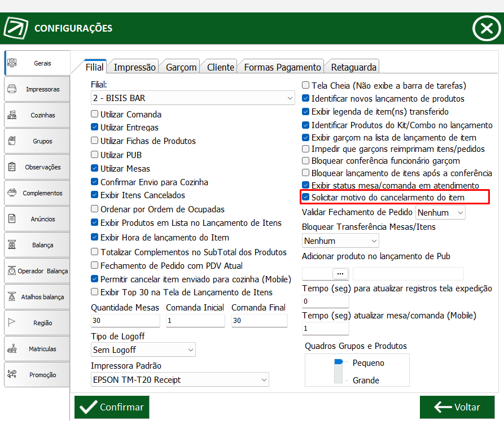Image resolution: width=504 pixels, height=424 pixels.
Task: Click tempo atualizar tela expedição field
Action: [325, 301]
